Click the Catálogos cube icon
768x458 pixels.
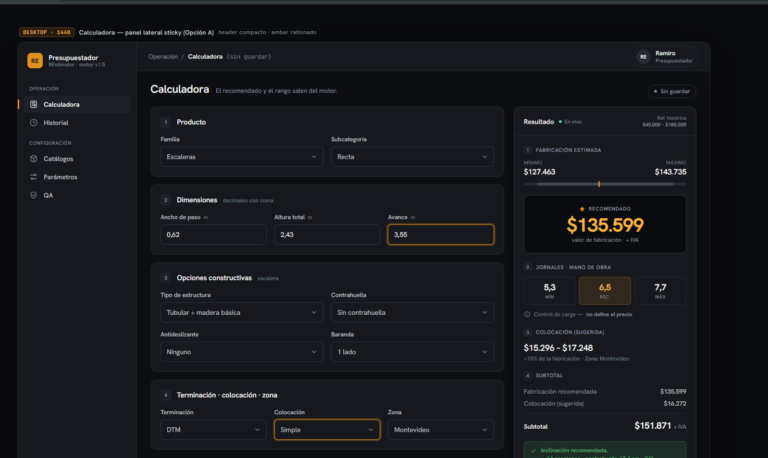pyautogui.click(x=33, y=159)
